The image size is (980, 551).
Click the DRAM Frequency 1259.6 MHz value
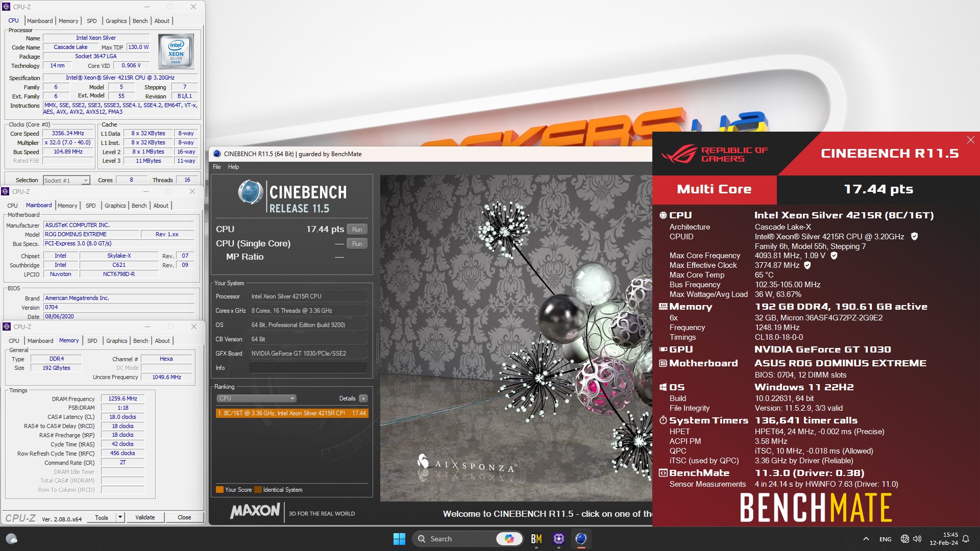[122, 398]
